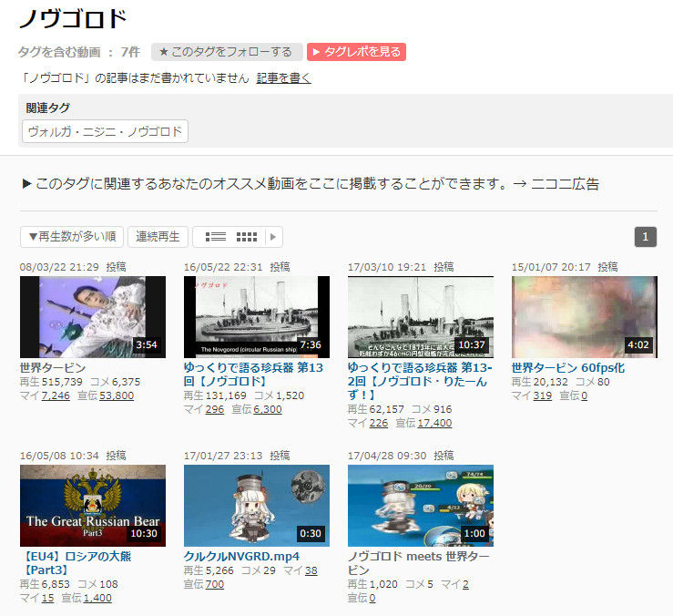This screenshot has width=673, height=616.
Task: Open the 再生数が多い順 sort dropdown
Action: tap(72, 237)
